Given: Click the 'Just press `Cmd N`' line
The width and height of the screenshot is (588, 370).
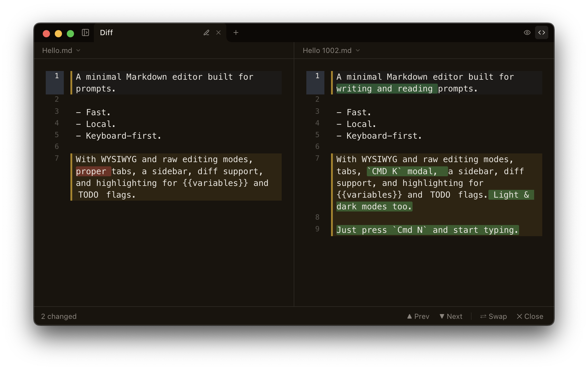Looking at the screenshot, I should pos(428,230).
